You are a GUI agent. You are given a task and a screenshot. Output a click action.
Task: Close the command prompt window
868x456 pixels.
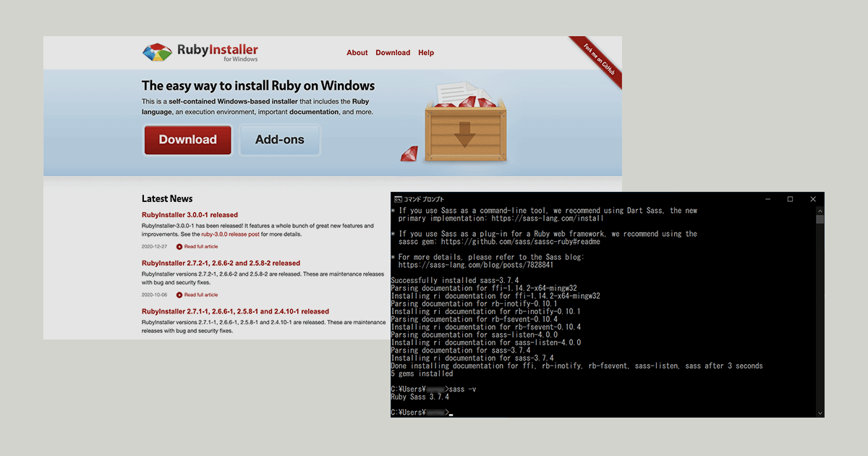813,199
